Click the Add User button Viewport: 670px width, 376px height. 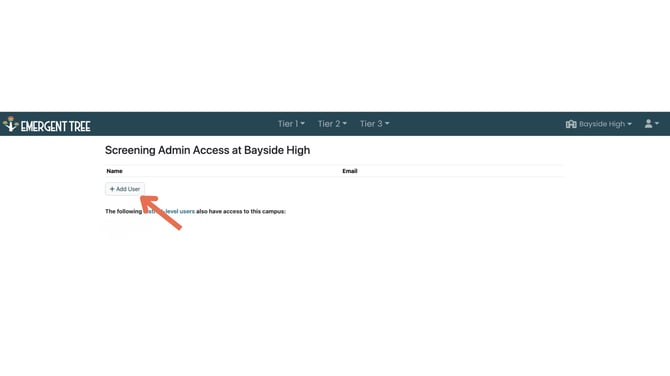[125, 189]
